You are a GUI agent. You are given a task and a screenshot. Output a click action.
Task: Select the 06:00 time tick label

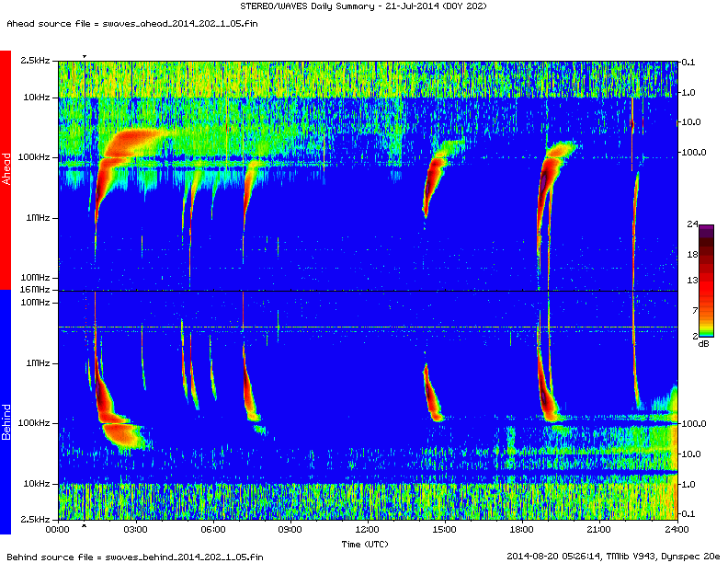click(213, 530)
